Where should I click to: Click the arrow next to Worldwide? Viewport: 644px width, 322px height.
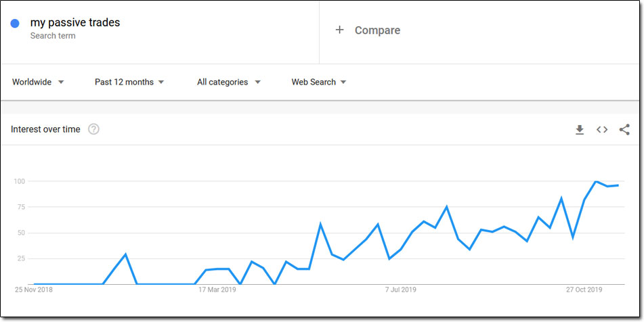coord(61,83)
